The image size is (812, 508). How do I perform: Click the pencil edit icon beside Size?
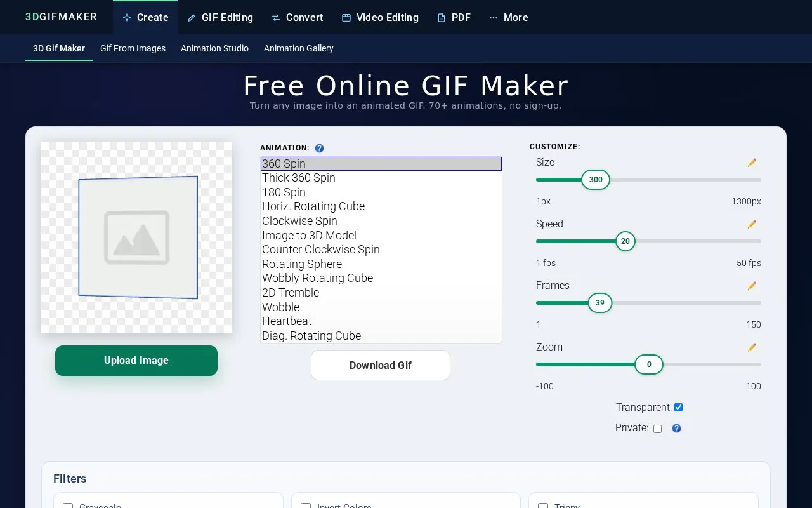coord(752,163)
